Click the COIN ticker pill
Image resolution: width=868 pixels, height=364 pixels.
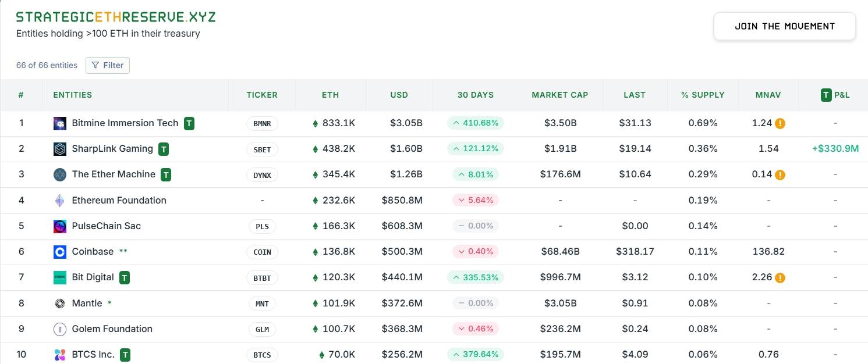(262, 252)
